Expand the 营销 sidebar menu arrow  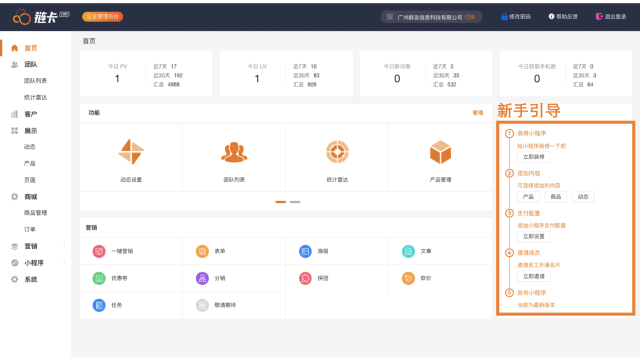[64, 246]
